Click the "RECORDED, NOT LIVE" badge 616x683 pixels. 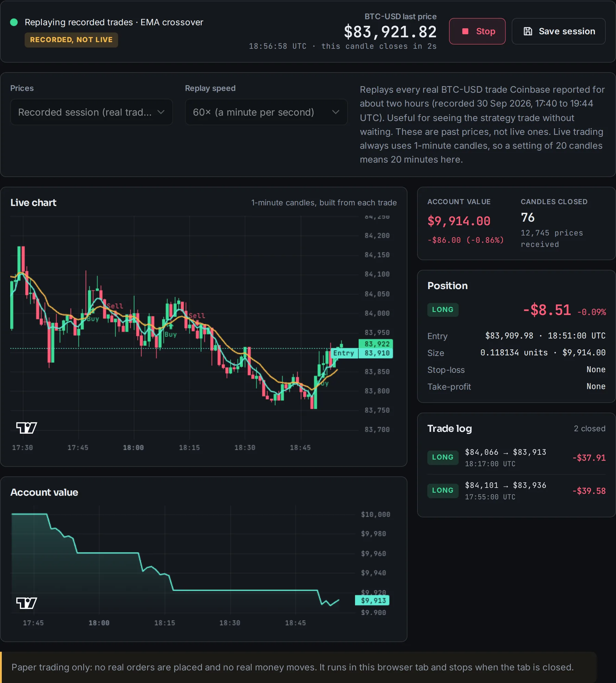click(x=71, y=40)
